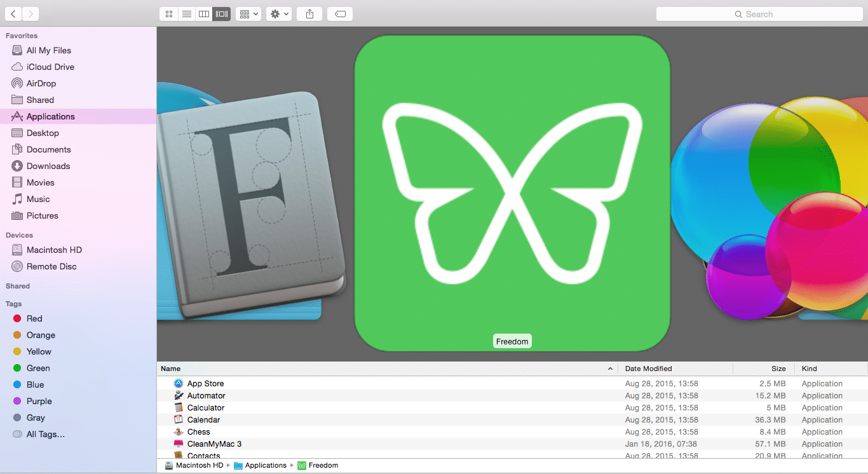Sort by the Kind column header
This screenshot has width=868, height=474.
(831, 369)
